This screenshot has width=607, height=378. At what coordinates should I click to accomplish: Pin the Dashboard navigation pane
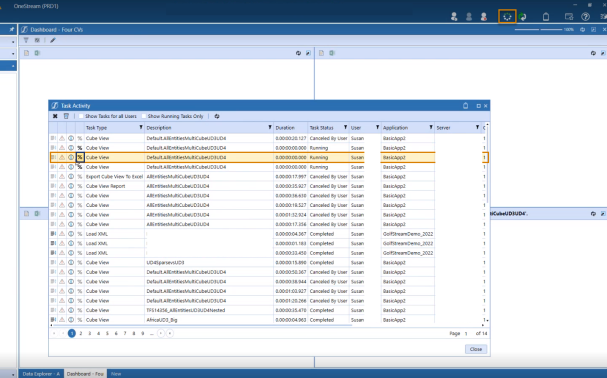(12, 29)
